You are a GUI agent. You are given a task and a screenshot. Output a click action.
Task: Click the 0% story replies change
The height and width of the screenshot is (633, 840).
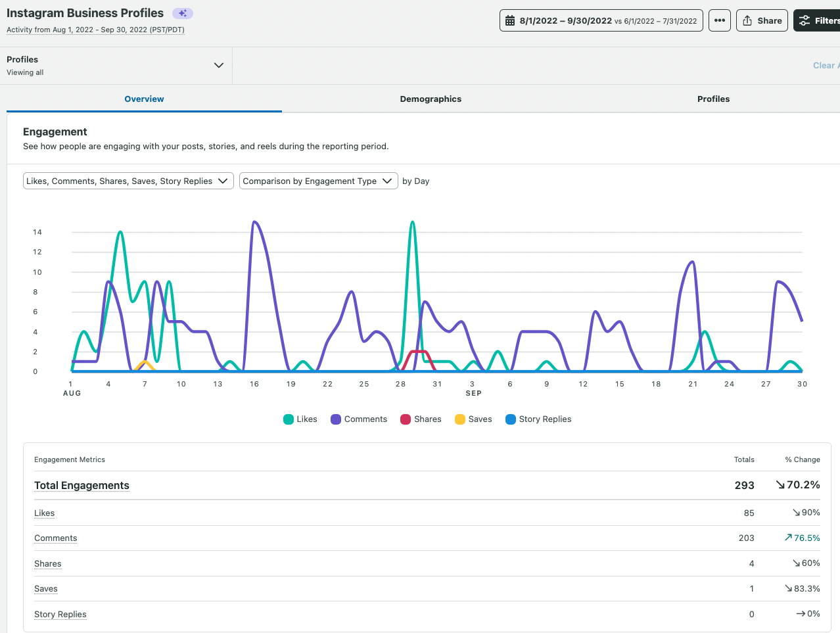808,614
